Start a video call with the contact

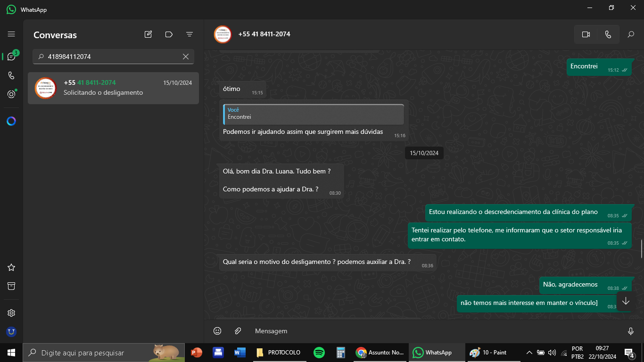[x=586, y=34]
